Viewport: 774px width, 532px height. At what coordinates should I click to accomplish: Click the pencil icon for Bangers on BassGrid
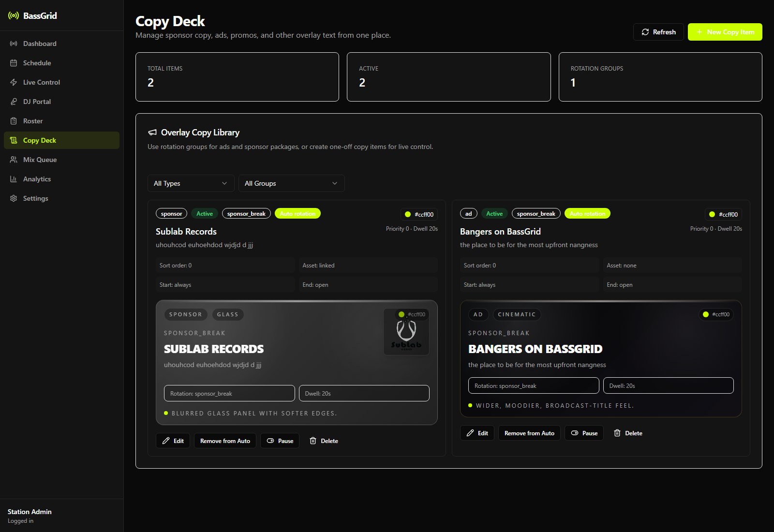[x=470, y=433]
